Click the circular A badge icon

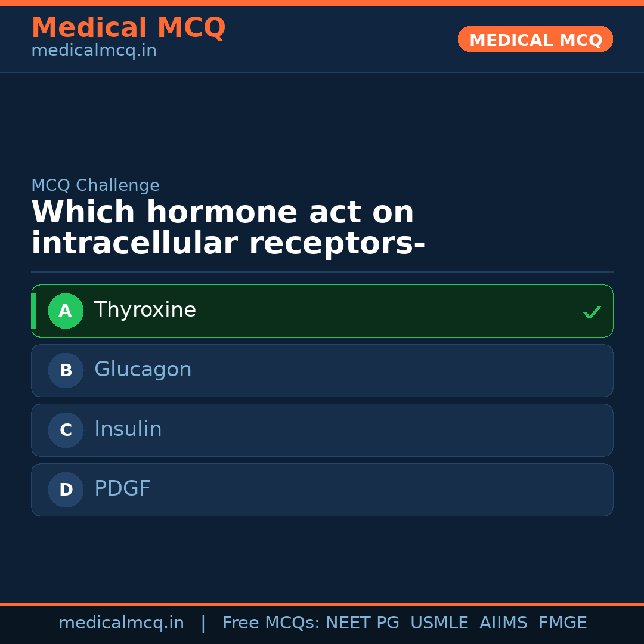point(66,311)
